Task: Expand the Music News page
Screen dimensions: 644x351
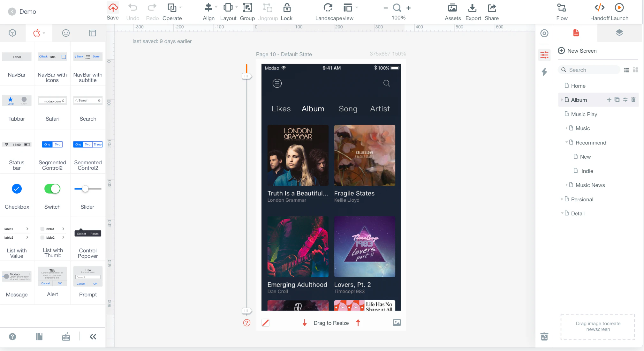Action: click(x=566, y=185)
